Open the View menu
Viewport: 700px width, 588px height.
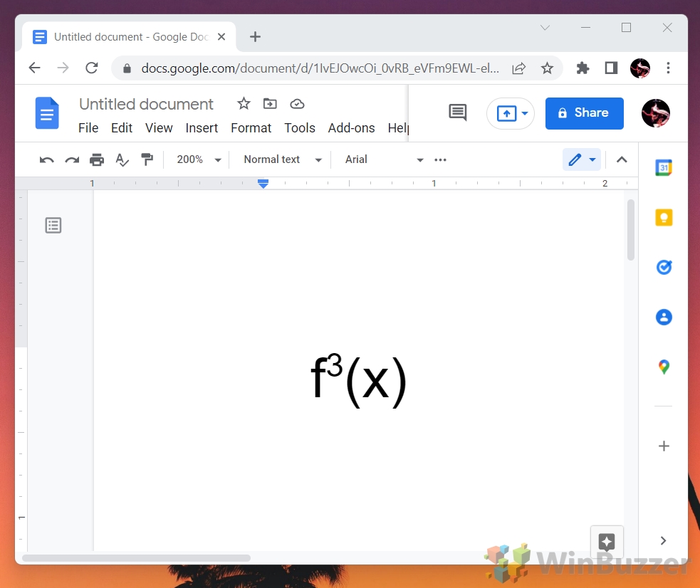(159, 128)
